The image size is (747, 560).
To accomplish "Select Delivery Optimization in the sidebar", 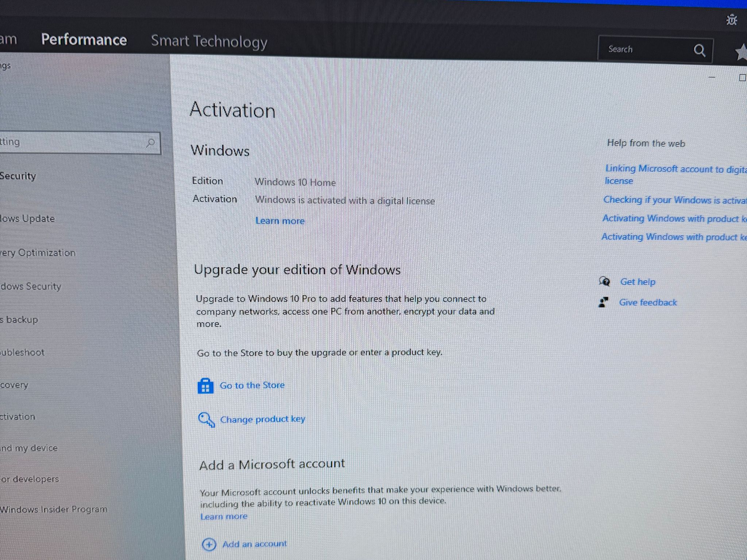I will click(x=38, y=253).
